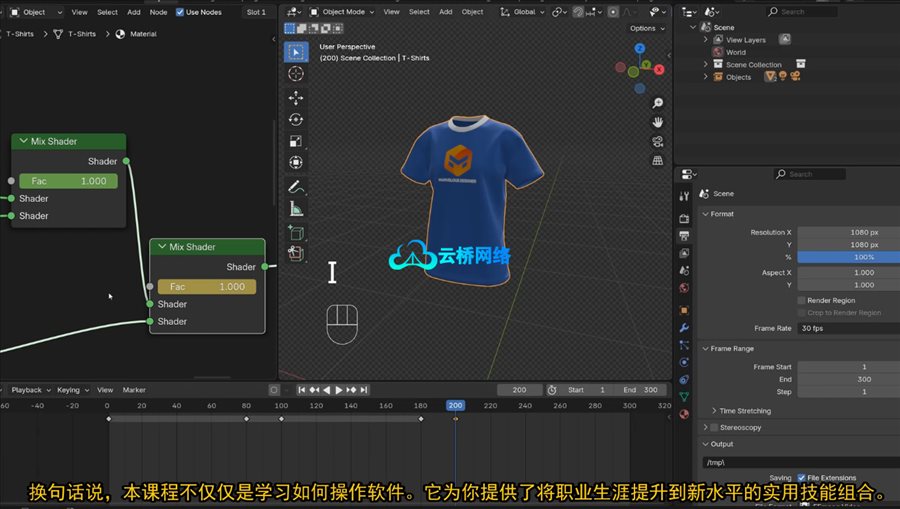The image size is (900, 509).
Task: Open the Frame Rate 30 fps dropdown
Action: click(x=838, y=328)
